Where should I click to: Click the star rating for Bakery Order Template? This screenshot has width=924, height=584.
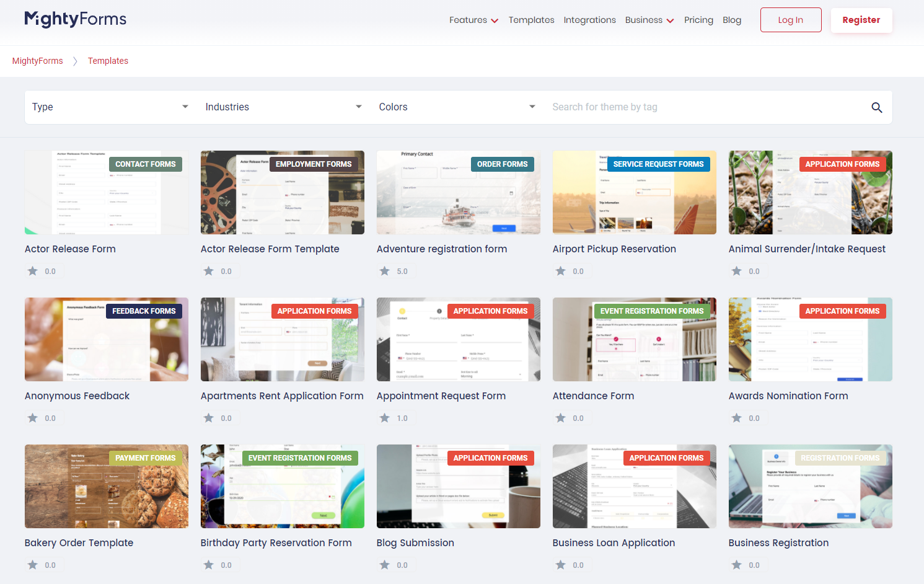[x=33, y=564]
